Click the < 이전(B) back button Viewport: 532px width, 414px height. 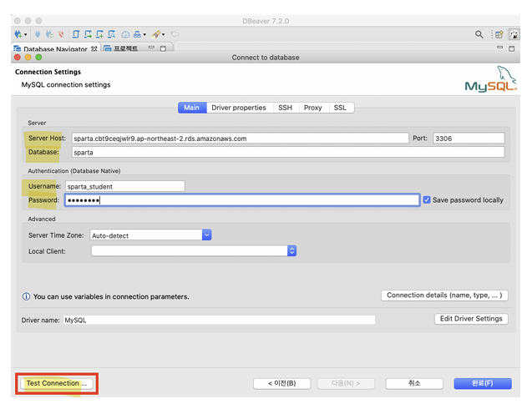[282, 383]
